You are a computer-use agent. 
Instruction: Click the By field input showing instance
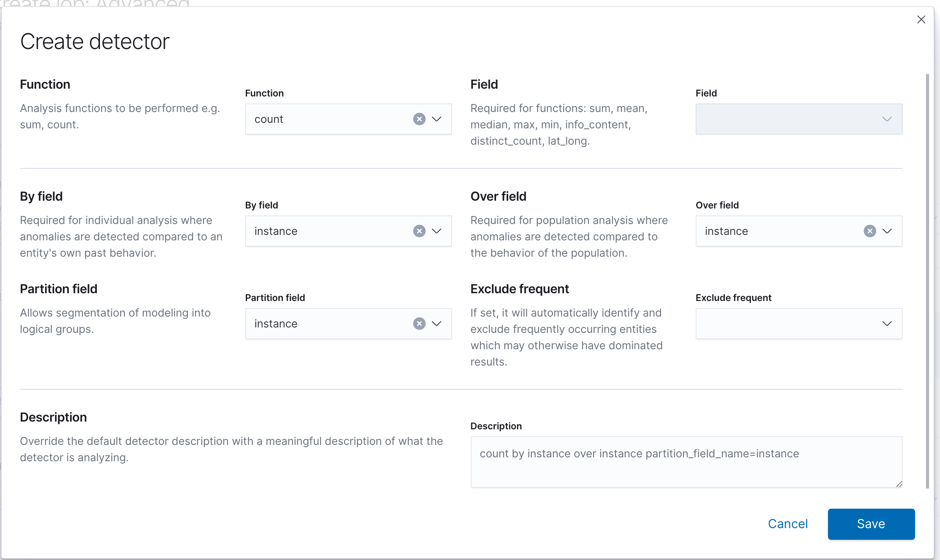point(331,231)
